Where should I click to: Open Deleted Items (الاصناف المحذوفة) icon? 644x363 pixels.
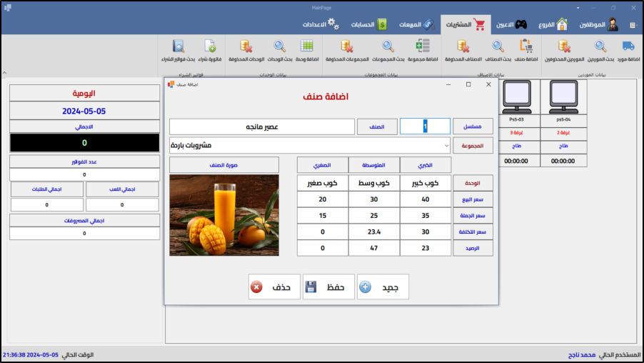tap(463, 47)
